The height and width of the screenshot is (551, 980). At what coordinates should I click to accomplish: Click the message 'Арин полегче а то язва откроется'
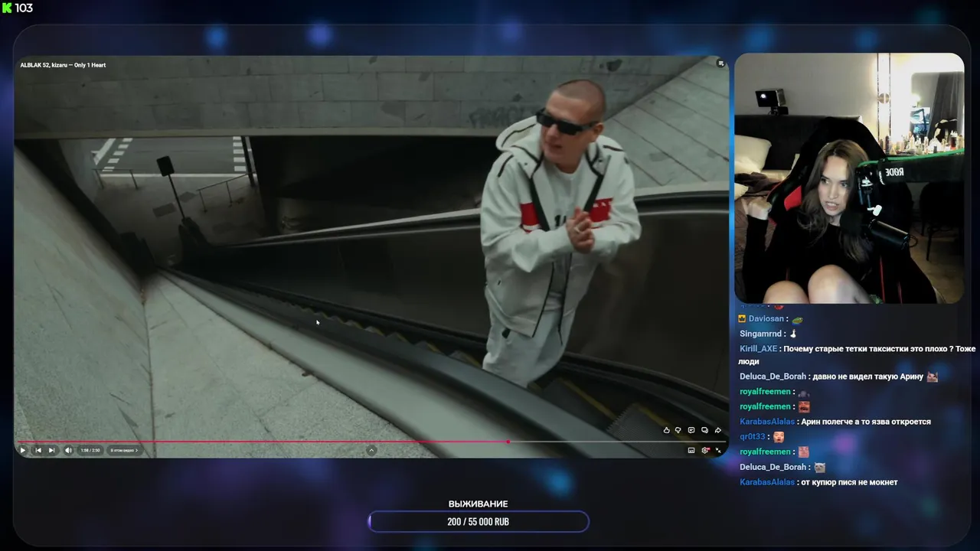[866, 422]
